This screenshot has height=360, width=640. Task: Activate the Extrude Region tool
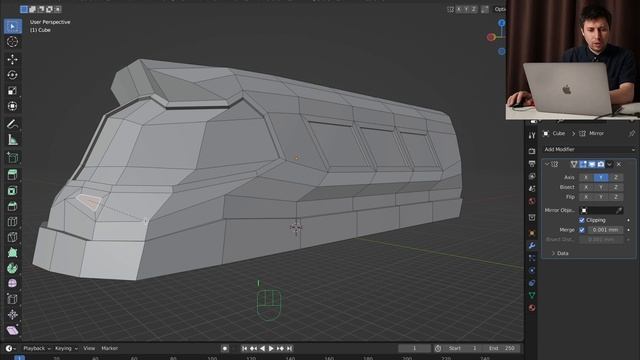[x=13, y=175]
